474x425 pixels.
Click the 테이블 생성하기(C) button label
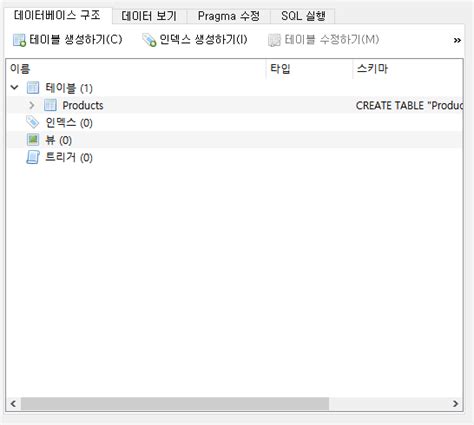[76, 40]
